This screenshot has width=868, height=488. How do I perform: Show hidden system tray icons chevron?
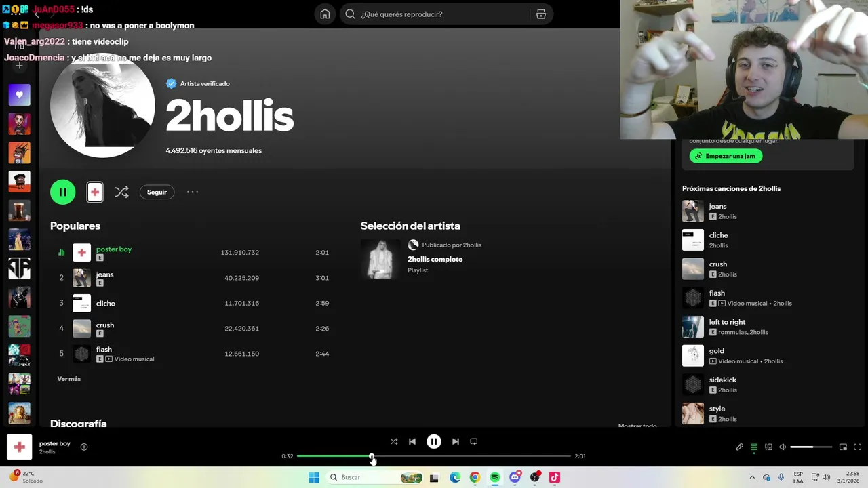tap(752, 477)
